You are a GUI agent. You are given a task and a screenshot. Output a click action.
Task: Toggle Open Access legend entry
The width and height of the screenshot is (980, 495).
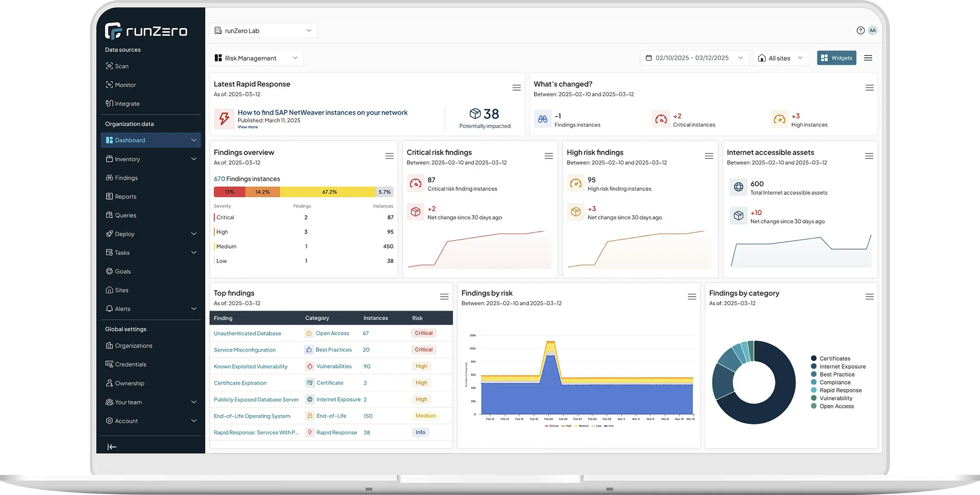click(x=836, y=406)
